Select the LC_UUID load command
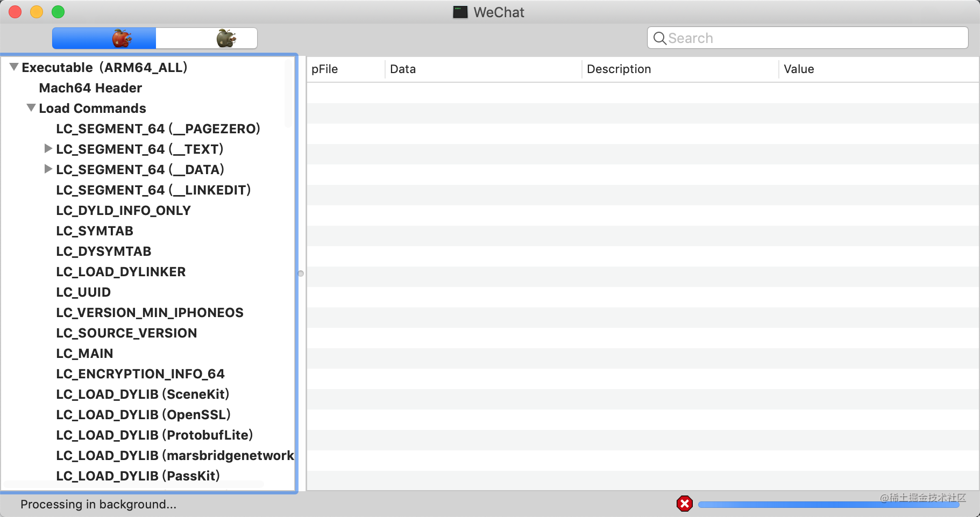The image size is (980, 517). [x=83, y=292]
